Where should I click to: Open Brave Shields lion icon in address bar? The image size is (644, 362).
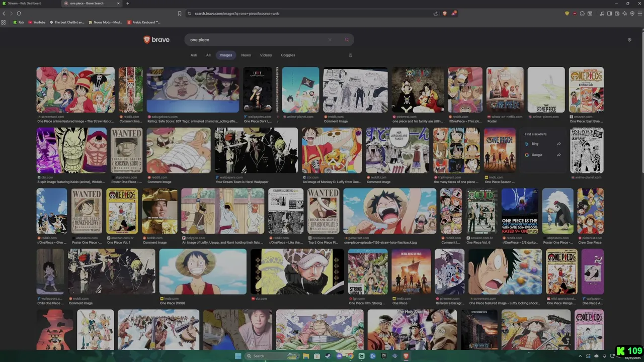pos(444,14)
